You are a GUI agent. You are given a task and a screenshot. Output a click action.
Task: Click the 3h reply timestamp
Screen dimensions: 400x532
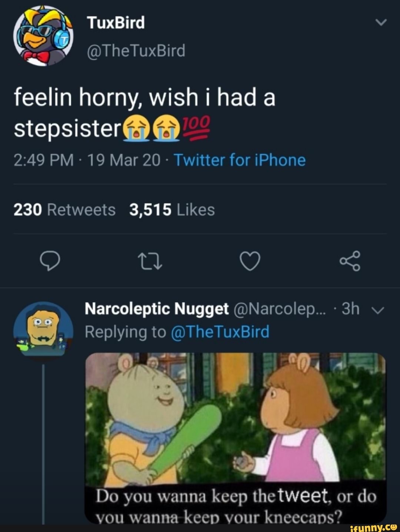click(x=350, y=309)
